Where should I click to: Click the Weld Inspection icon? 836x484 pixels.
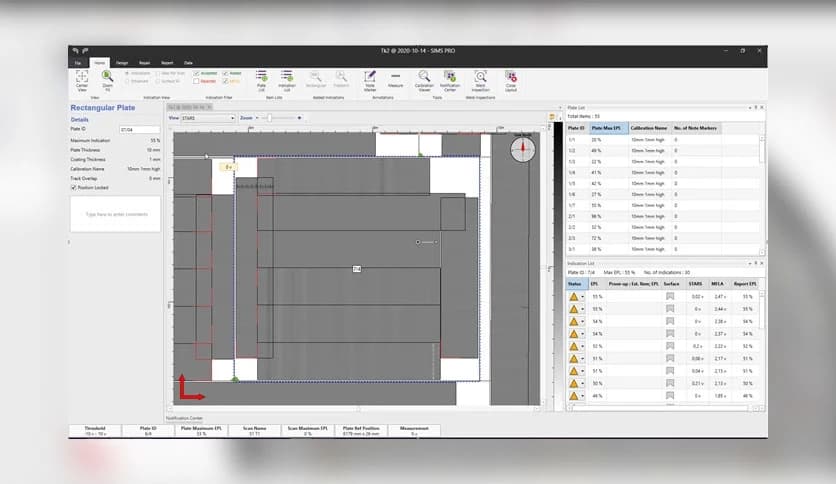(480, 76)
